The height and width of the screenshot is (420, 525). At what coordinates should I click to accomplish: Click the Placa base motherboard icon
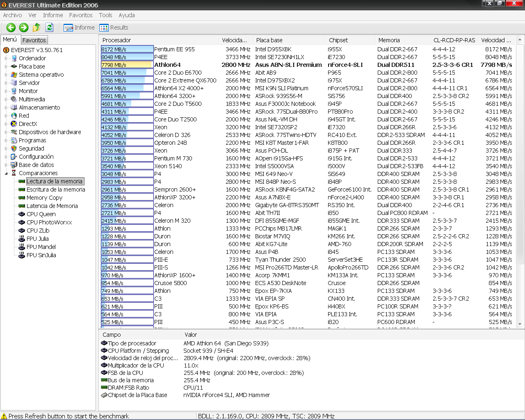[x=14, y=66]
